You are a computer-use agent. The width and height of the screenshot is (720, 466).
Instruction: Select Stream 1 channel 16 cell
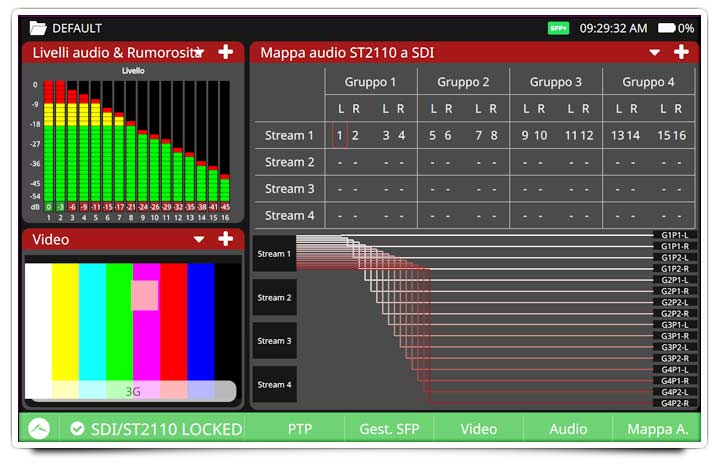click(x=679, y=135)
